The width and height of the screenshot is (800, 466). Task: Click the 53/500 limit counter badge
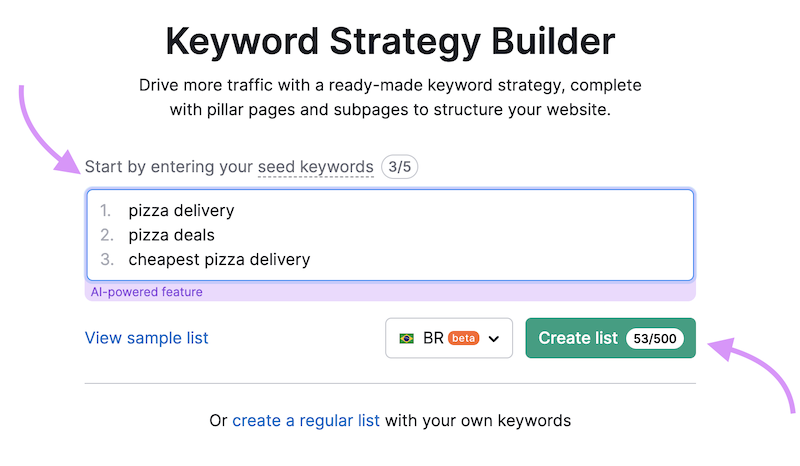[657, 338]
